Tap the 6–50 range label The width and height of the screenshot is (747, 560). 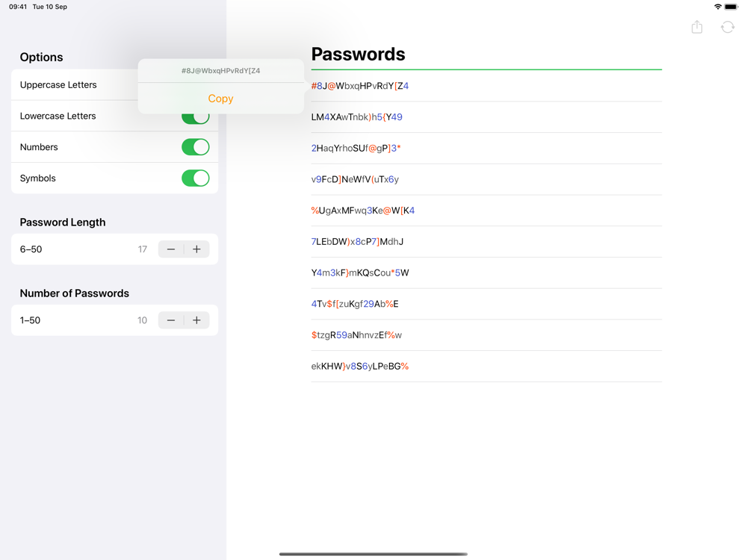[x=31, y=249]
